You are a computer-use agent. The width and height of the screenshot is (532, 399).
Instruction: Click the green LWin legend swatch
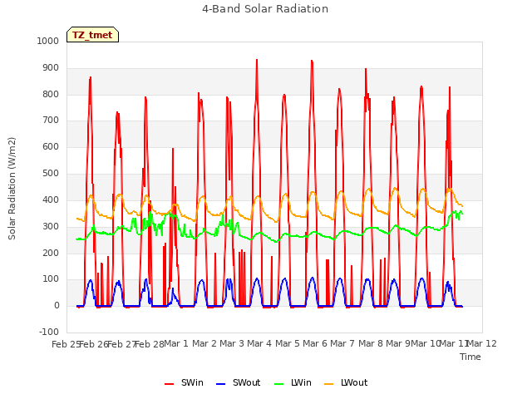pos(278,384)
